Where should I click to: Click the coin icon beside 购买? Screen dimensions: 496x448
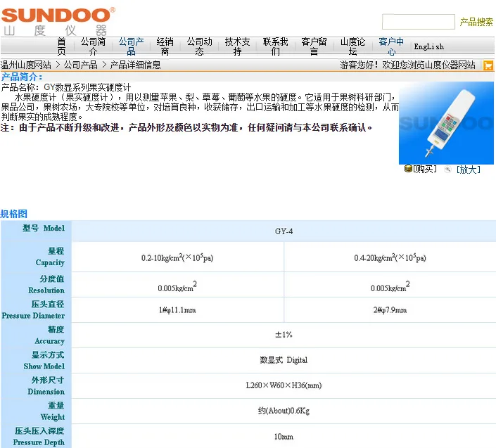click(x=408, y=169)
